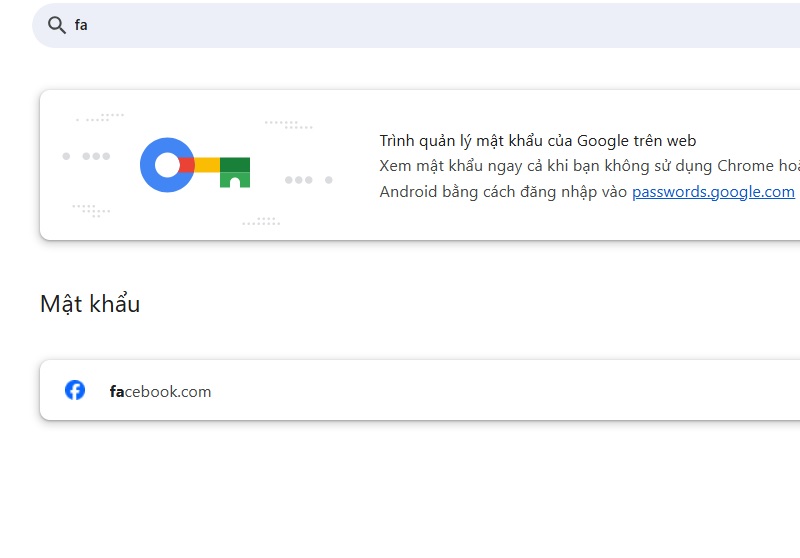
Task: Open the passwords.google.com link
Action: (713, 192)
